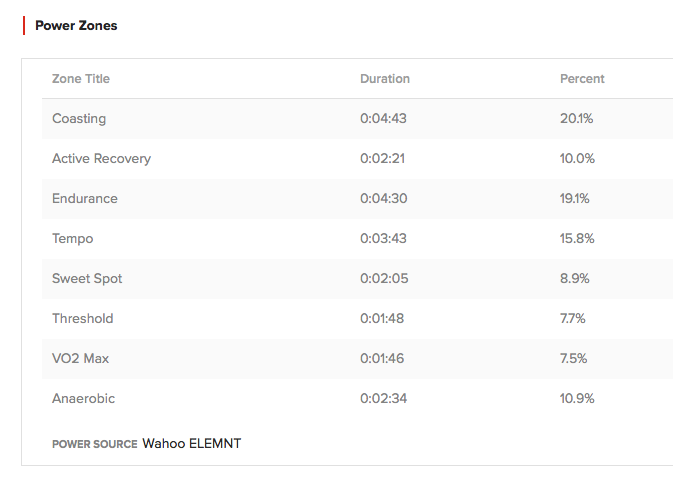Image resolution: width=673 pixels, height=498 pixels.
Task: Select the VO2 Max zone row
Action: coord(358,358)
